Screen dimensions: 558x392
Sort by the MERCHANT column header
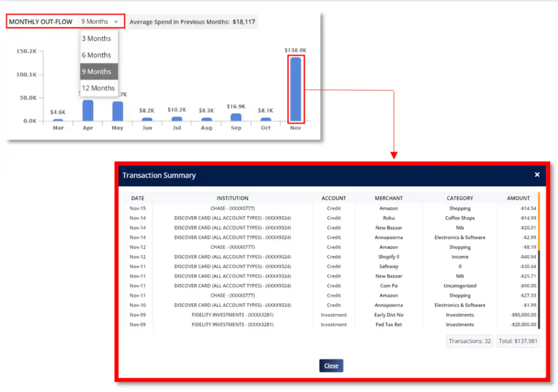click(389, 198)
